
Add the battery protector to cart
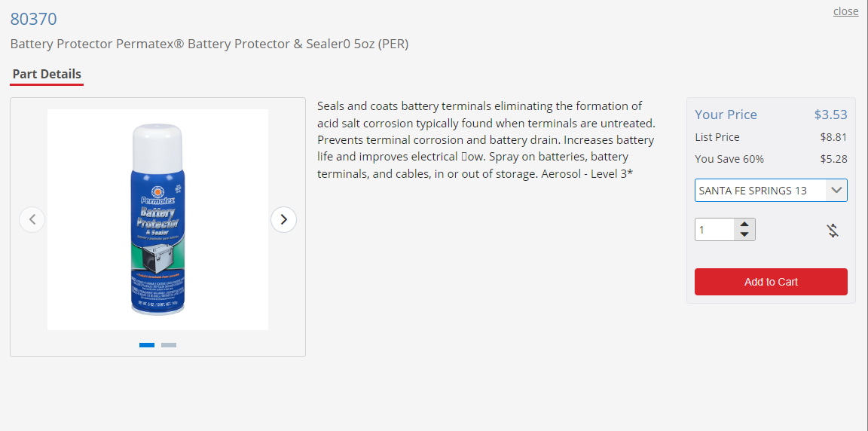(x=771, y=282)
